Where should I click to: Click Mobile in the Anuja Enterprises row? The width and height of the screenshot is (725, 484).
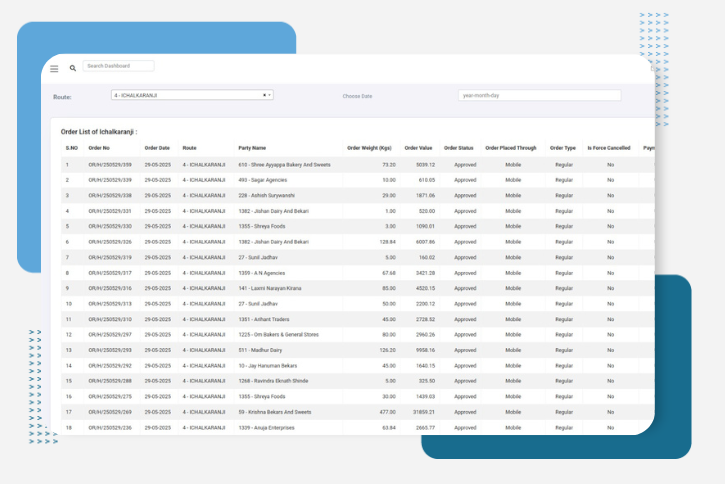click(513, 428)
